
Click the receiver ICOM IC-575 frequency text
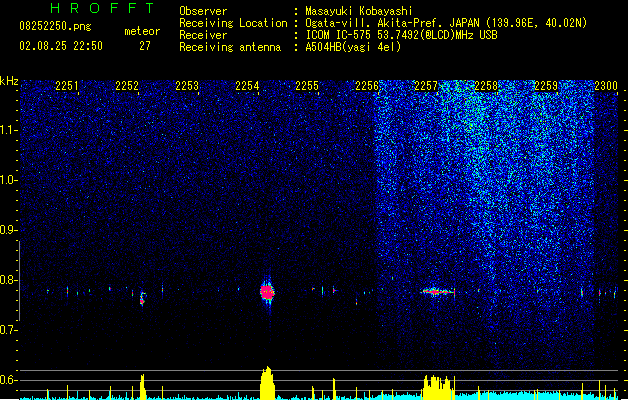(x=401, y=35)
